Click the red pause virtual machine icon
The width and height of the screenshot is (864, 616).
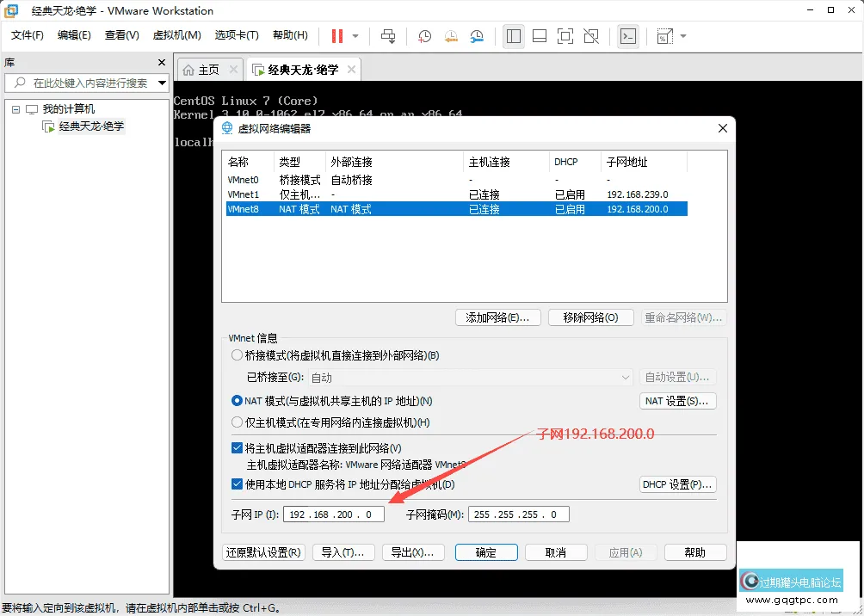(337, 36)
